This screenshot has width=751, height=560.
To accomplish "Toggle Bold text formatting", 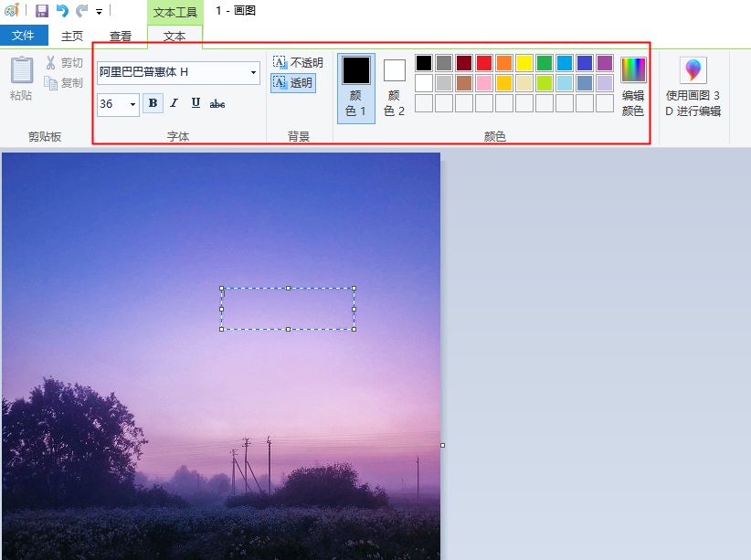I will [x=153, y=103].
